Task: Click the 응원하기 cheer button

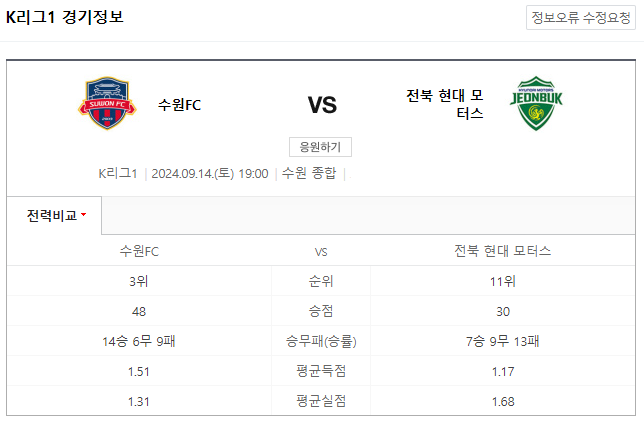Action: [x=320, y=147]
